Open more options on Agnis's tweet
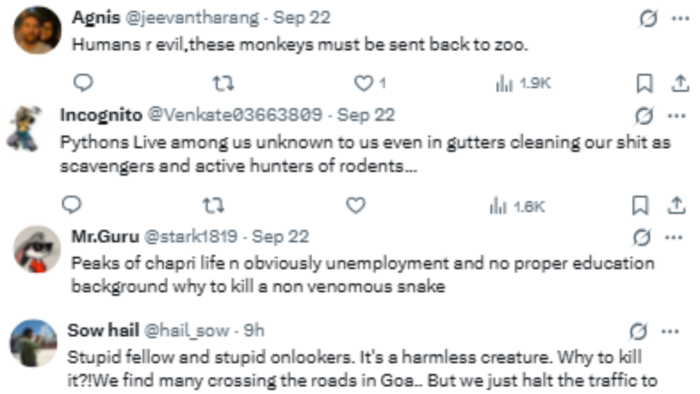 click(x=680, y=19)
